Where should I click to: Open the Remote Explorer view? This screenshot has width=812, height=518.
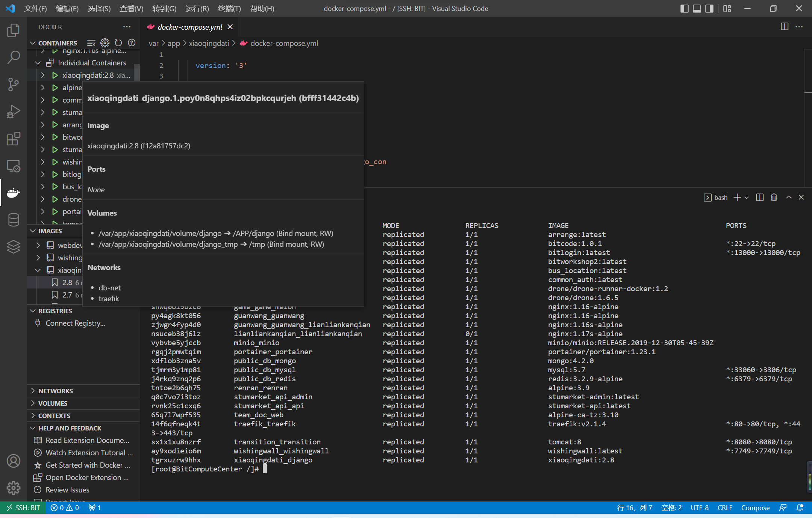pos(14,166)
